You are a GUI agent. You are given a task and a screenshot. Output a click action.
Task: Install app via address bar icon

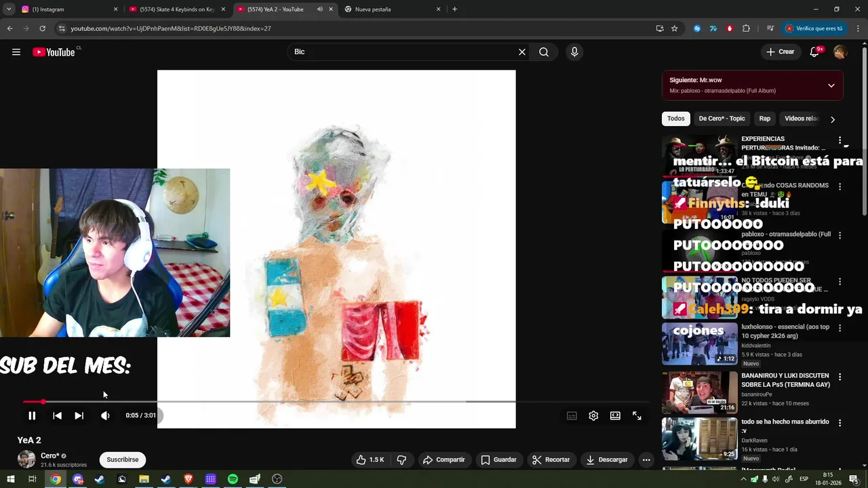coord(660,28)
